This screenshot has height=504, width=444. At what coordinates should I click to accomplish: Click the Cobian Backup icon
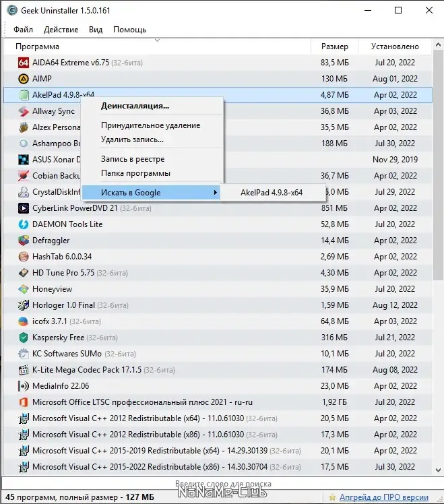coord(24,175)
